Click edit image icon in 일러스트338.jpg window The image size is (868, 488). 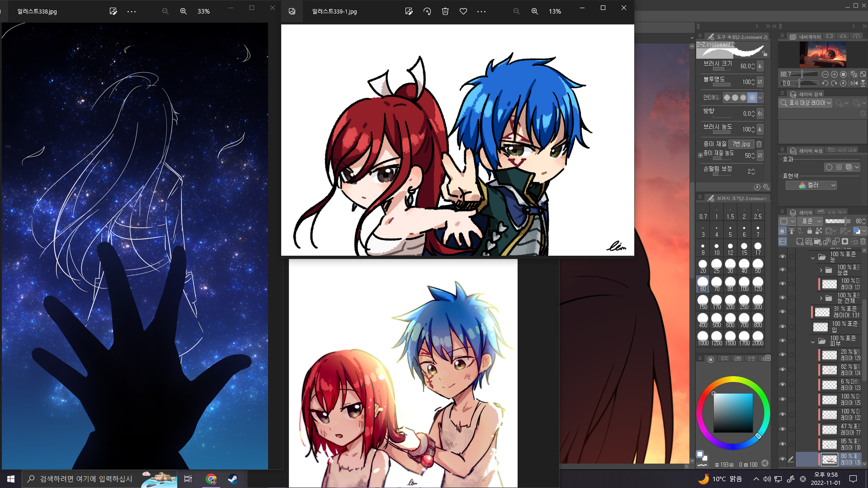(113, 11)
